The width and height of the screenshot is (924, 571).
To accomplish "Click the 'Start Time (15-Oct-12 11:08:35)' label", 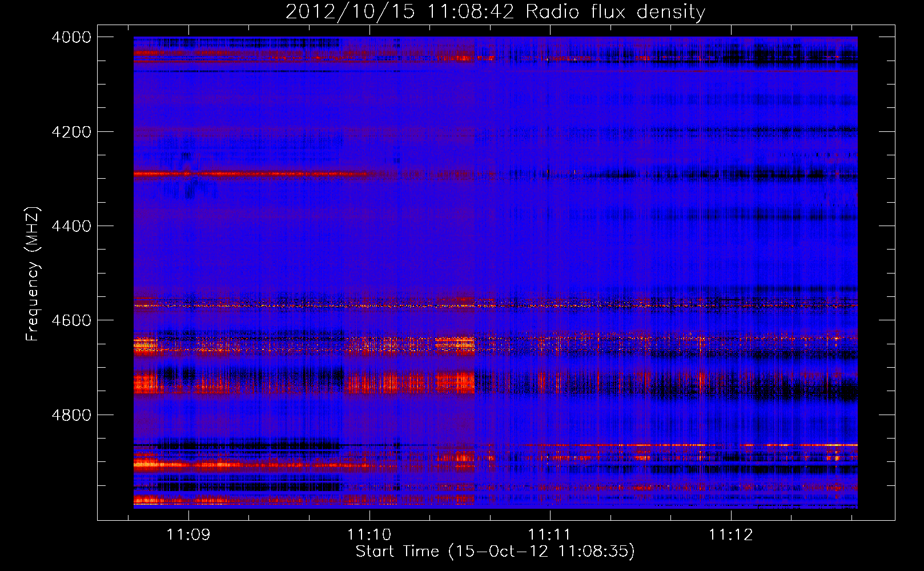I will point(495,551).
